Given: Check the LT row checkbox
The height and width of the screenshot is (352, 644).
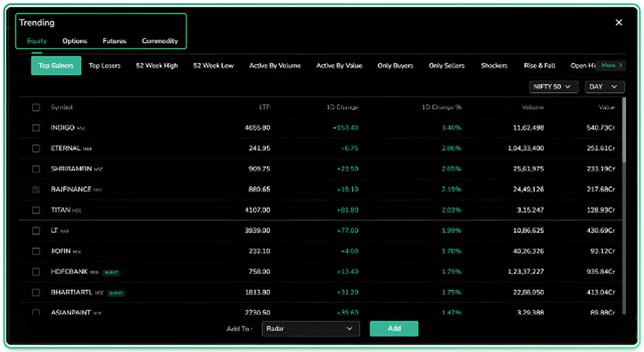Looking at the screenshot, I should click(36, 231).
